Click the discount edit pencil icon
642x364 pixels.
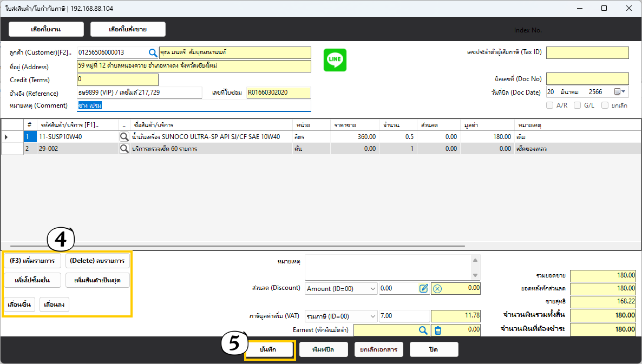click(x=424, y=288)
